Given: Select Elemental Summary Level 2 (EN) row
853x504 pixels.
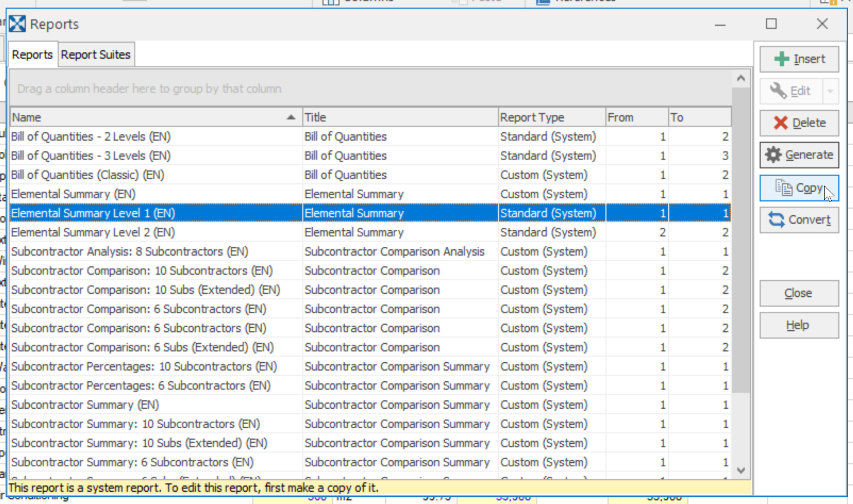Looking at the screenshot, I should 370,233.
